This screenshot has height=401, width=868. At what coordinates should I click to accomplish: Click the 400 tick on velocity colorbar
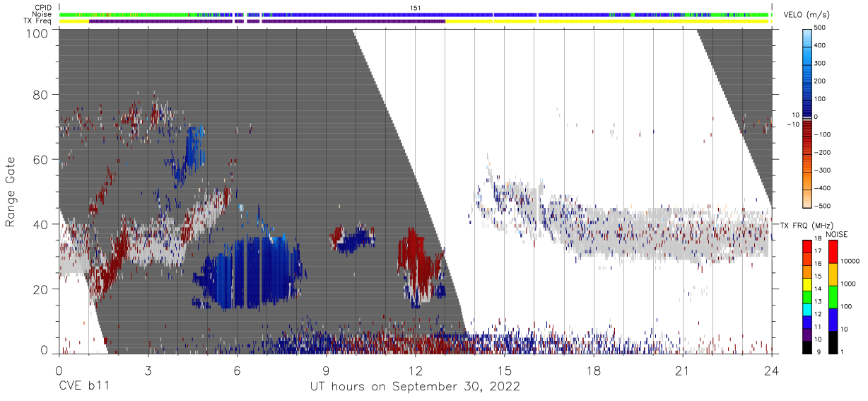821,46
